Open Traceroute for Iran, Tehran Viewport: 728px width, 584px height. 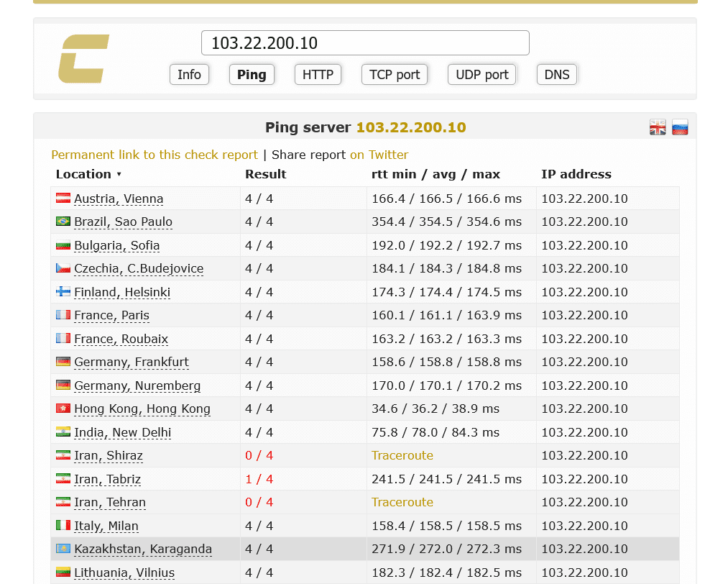tap(402, 502)
